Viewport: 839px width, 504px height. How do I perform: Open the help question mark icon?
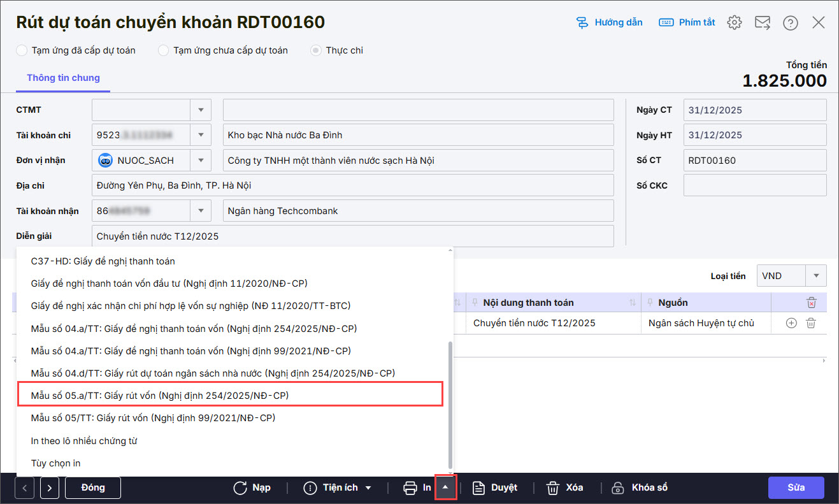(791, 23)
